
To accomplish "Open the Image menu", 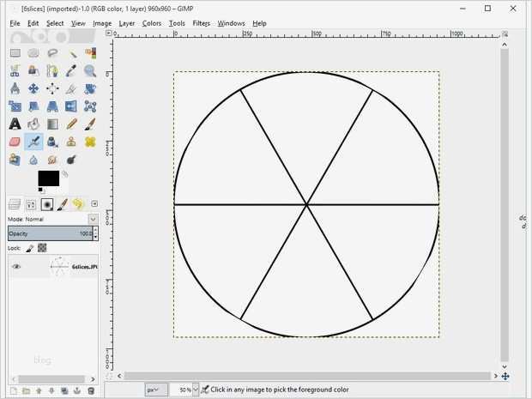I will [102, 23].
